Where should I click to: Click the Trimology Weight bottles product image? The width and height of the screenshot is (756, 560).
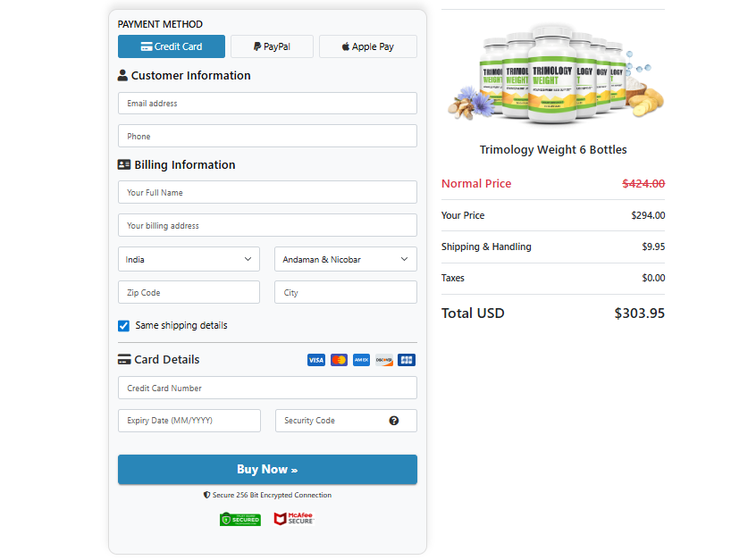[x=553, y=74]
